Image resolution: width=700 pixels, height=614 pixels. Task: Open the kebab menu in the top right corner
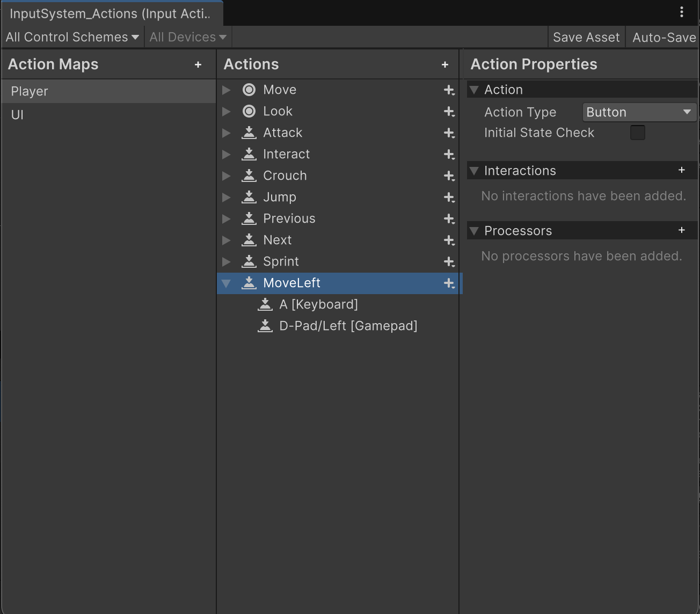click(x=681, y=11)
